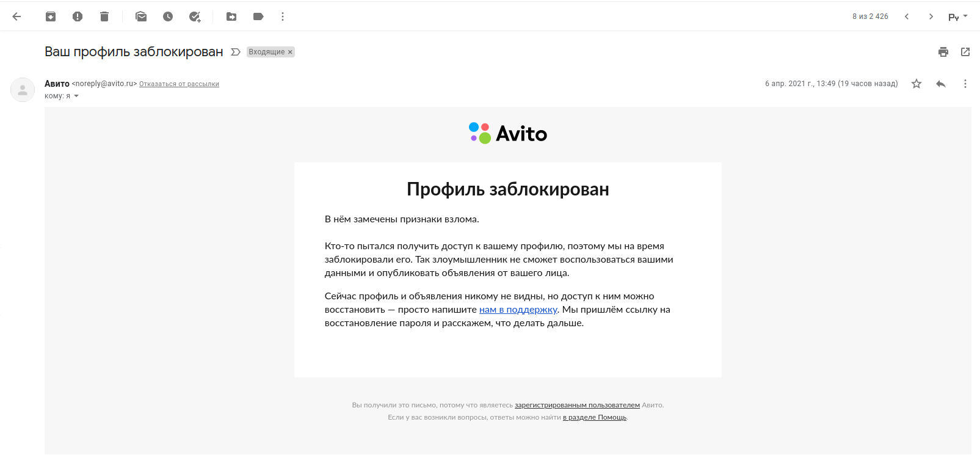Print all with printer icon
This screenshot has height=463, width=980.
[x=943, y=52]
